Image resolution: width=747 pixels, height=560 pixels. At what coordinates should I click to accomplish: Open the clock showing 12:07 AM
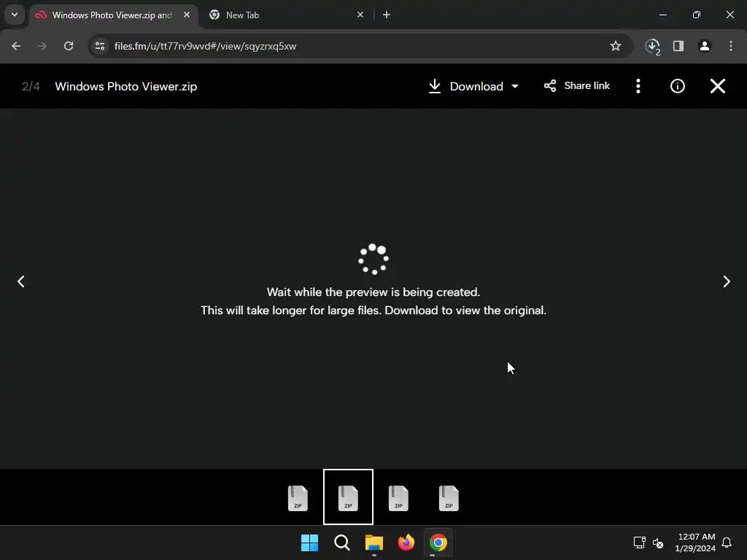pos(695,542)
